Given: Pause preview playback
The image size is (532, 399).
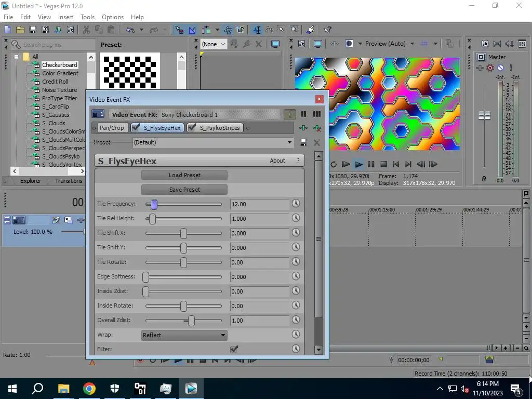Looking at the screenshot, I should [371, 164].
